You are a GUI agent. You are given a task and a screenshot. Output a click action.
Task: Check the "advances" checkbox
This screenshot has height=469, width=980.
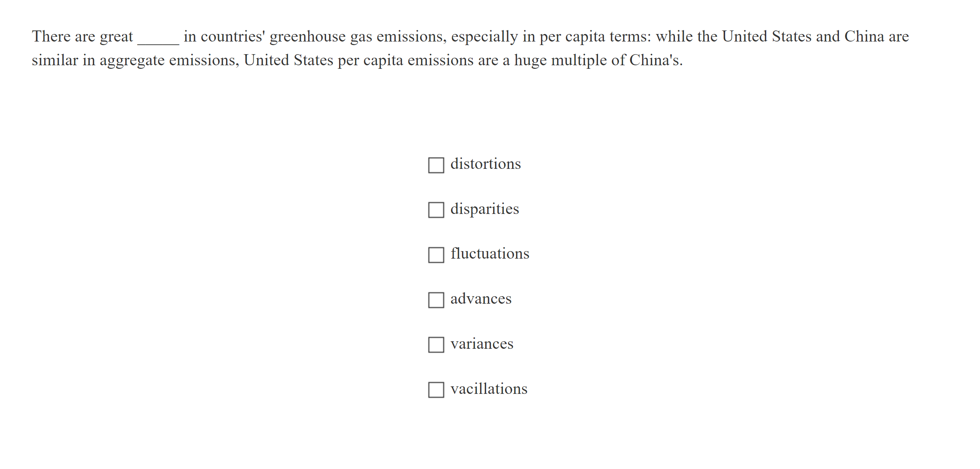point(436,301)
